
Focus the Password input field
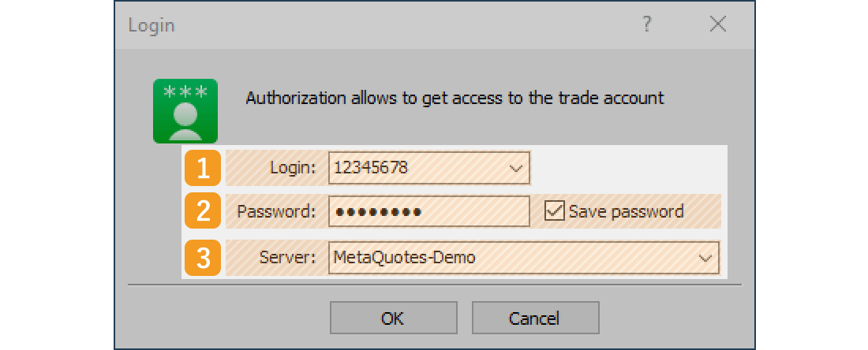428,211
